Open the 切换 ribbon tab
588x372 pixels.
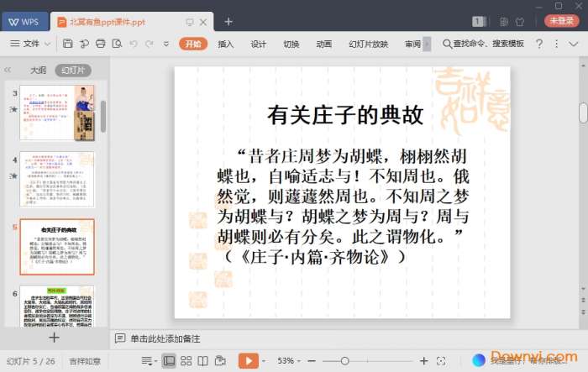[291, 44]
